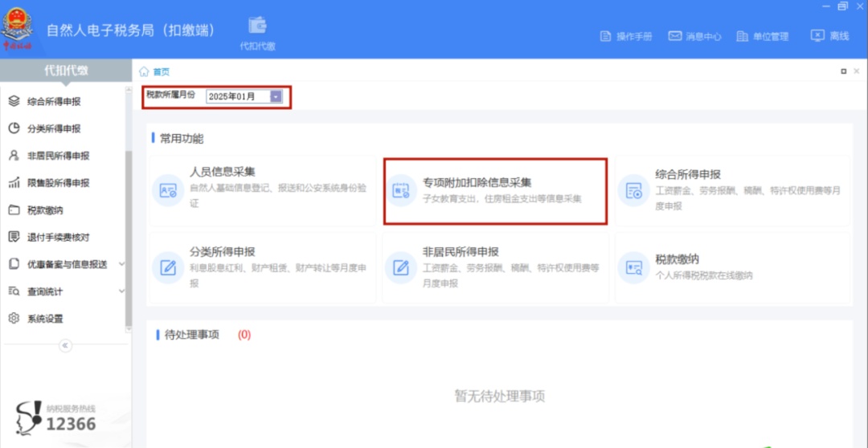Click the home icon beside 首页

pyautogui.click(x=144, y=71)
